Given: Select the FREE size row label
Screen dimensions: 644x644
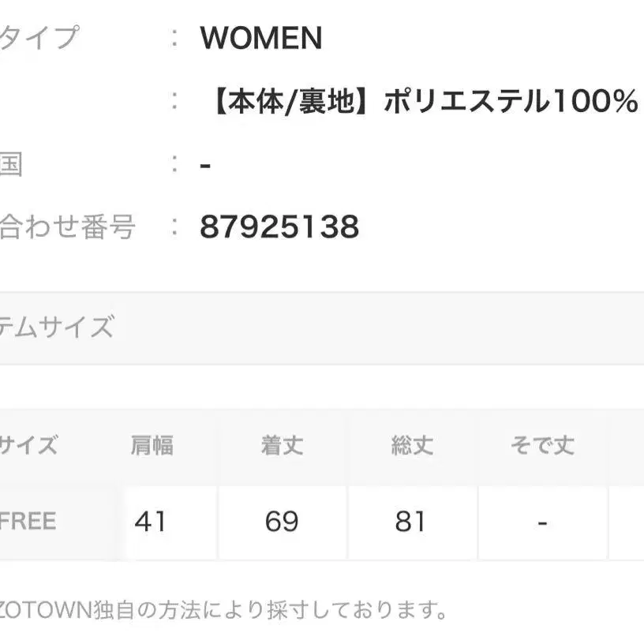Looking at the screenshot, I should (x=28, y=522).
